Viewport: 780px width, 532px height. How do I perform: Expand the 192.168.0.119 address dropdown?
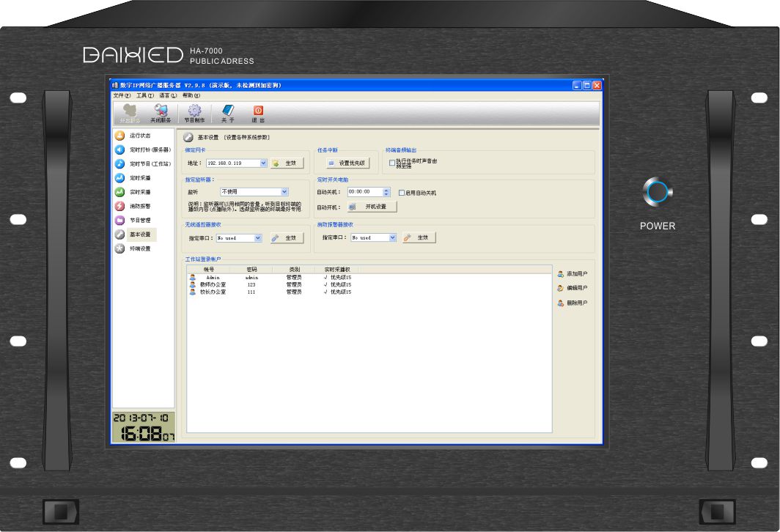(x=263, y=163)
